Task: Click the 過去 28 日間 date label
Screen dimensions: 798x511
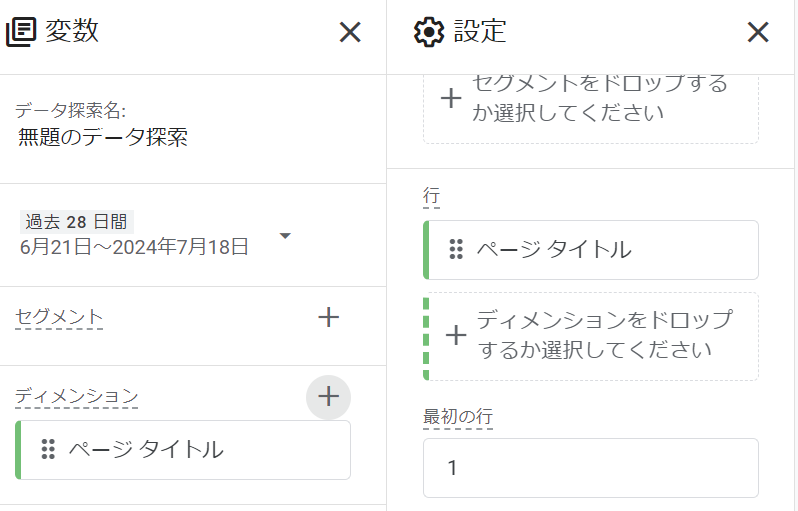Action: coord(76,222)
